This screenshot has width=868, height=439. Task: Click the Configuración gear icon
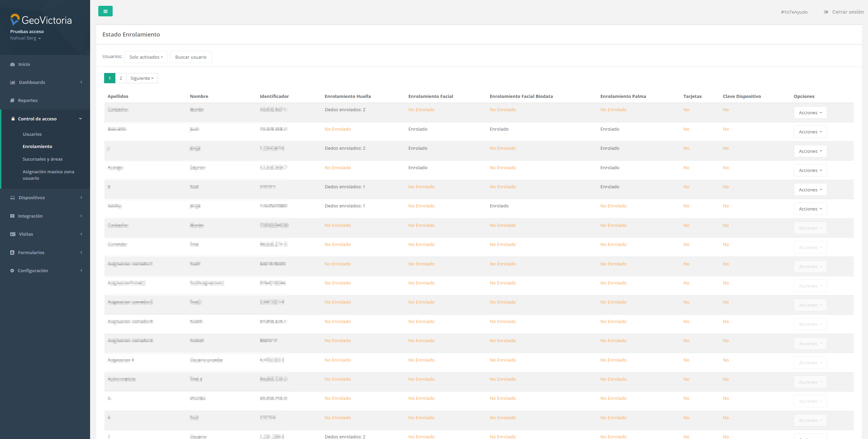12,271
